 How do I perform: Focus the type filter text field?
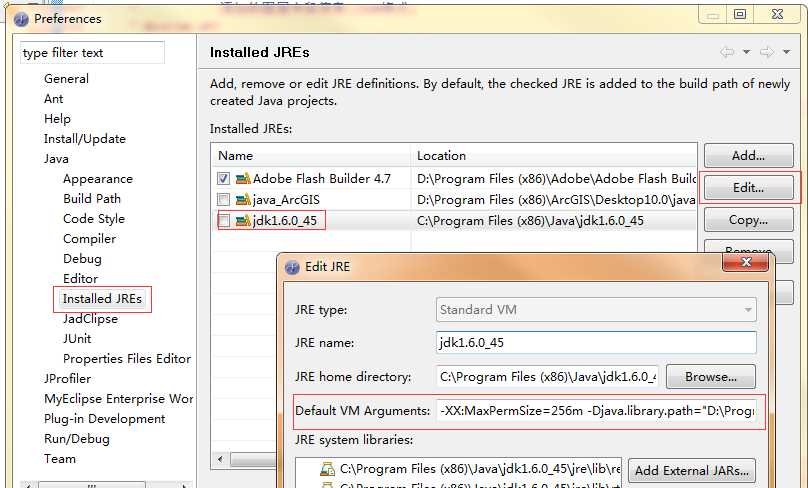pos(93,53)
